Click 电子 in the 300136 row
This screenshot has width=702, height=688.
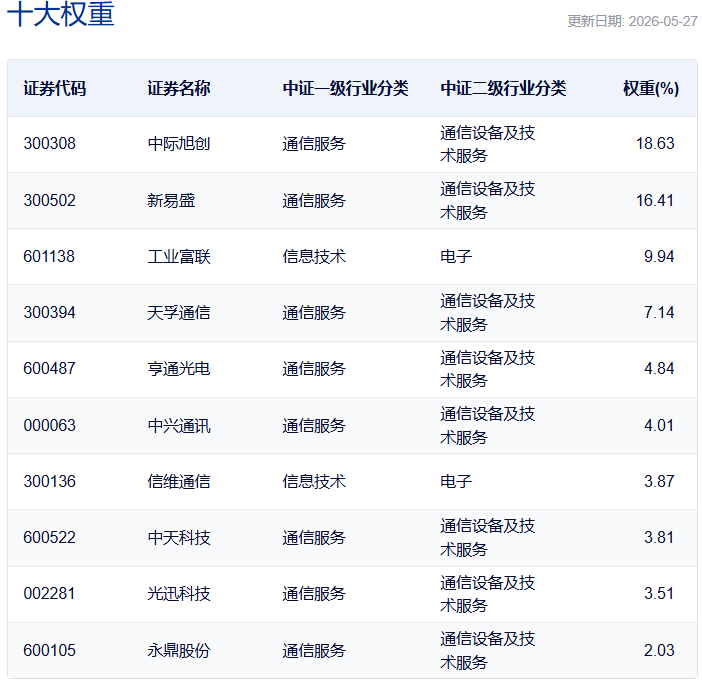coord(456,481)
